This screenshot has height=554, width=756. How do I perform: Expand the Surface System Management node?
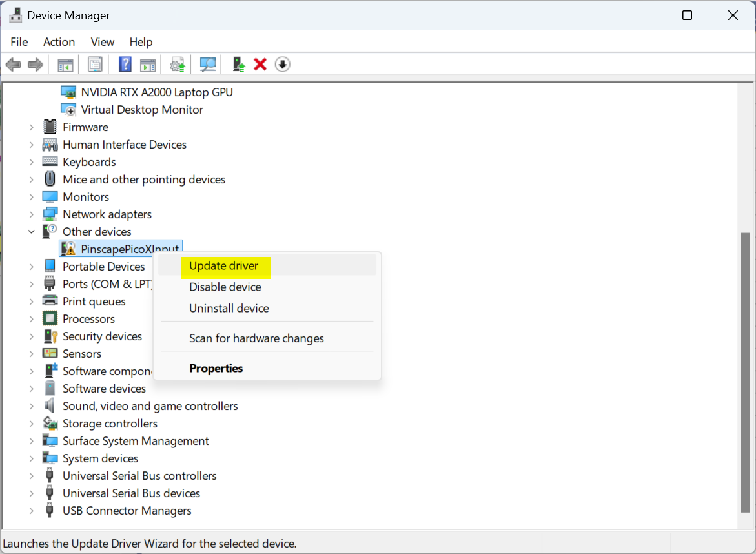point(32,441)
